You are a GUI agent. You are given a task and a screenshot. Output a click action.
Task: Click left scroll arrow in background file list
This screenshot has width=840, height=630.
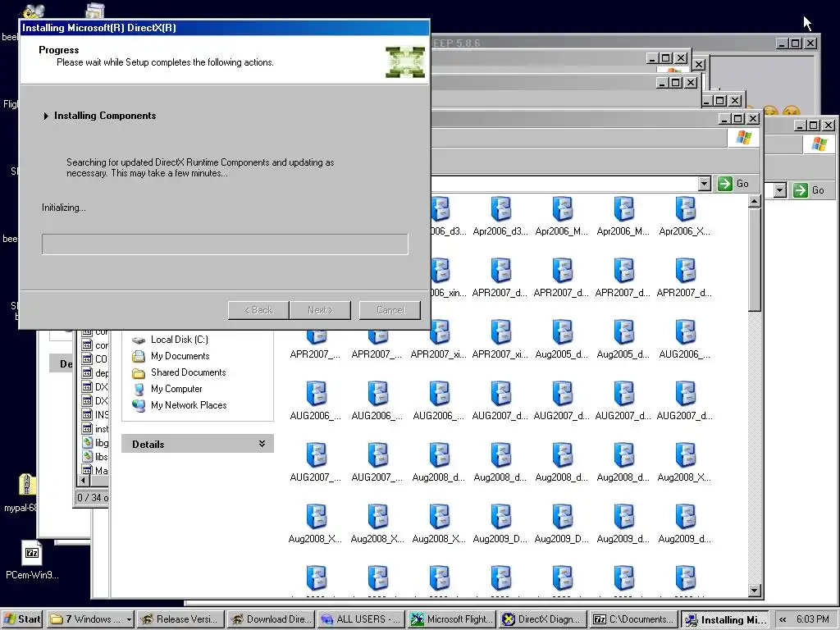(83, 481)
